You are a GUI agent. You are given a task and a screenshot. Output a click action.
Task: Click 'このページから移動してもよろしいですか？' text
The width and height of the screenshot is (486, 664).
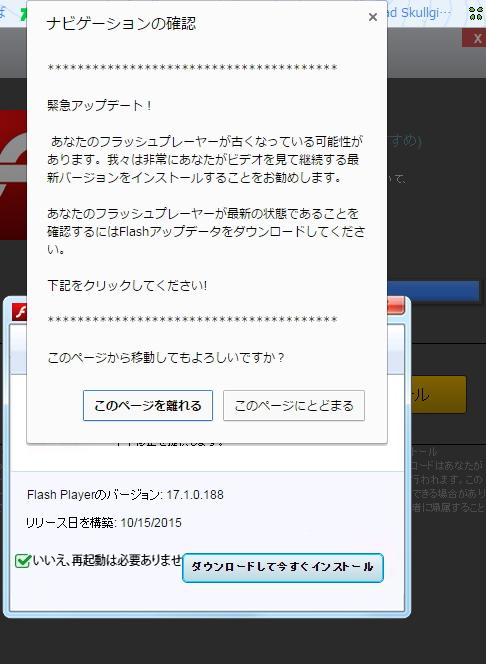[x=166, y=358]
